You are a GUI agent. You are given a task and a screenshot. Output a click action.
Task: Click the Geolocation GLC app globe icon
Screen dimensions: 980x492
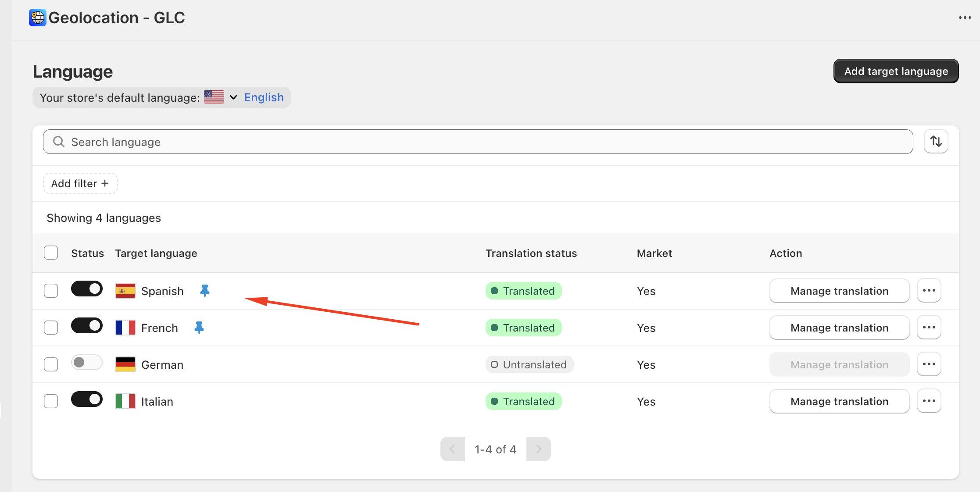38,18
